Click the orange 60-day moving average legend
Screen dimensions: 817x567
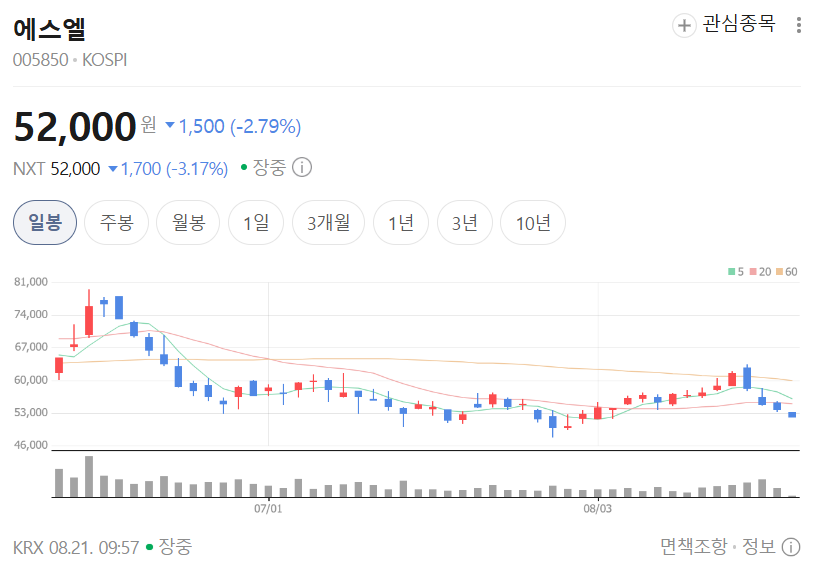tap(787, 272)
